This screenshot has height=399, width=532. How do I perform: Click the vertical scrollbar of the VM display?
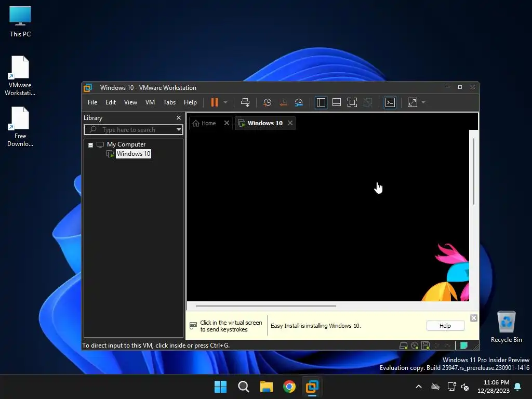[474, 171]
